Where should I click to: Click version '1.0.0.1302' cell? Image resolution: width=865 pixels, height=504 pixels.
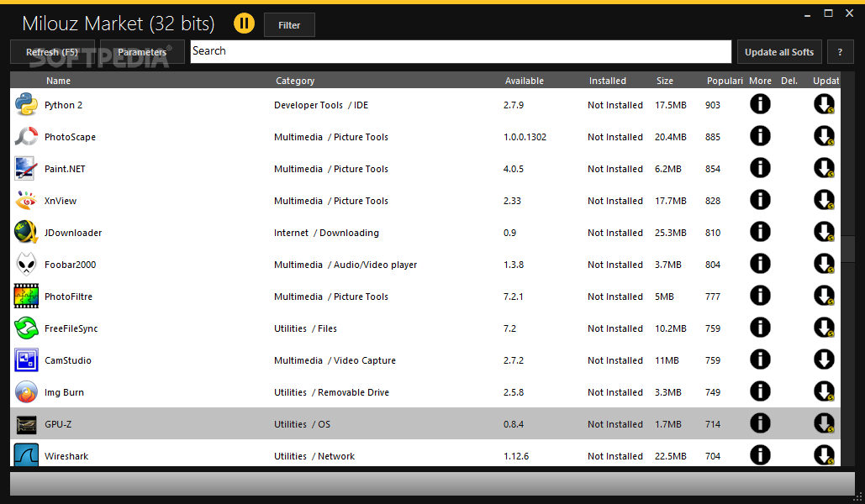point(525,137)
